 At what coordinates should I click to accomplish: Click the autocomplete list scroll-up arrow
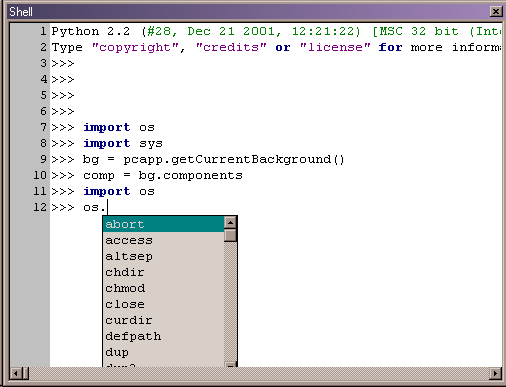(x=230, y=222)
